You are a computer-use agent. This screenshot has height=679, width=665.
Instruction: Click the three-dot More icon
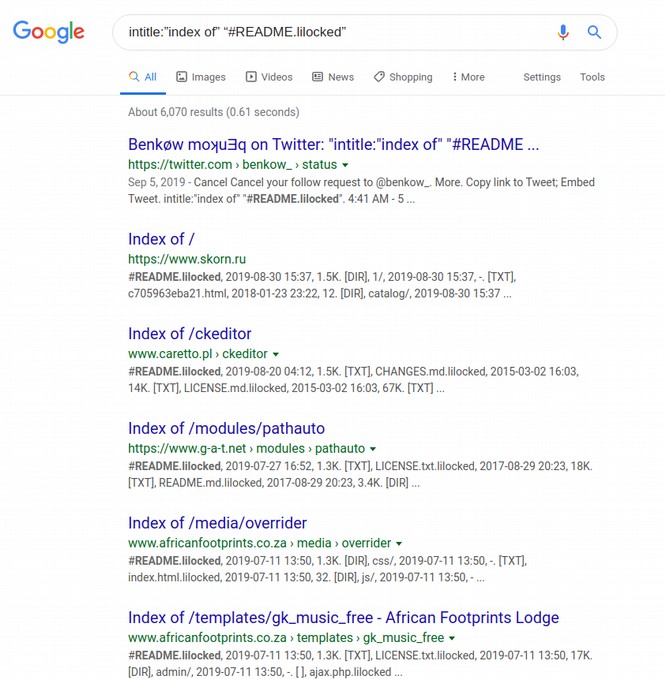(x=454, y=77)
